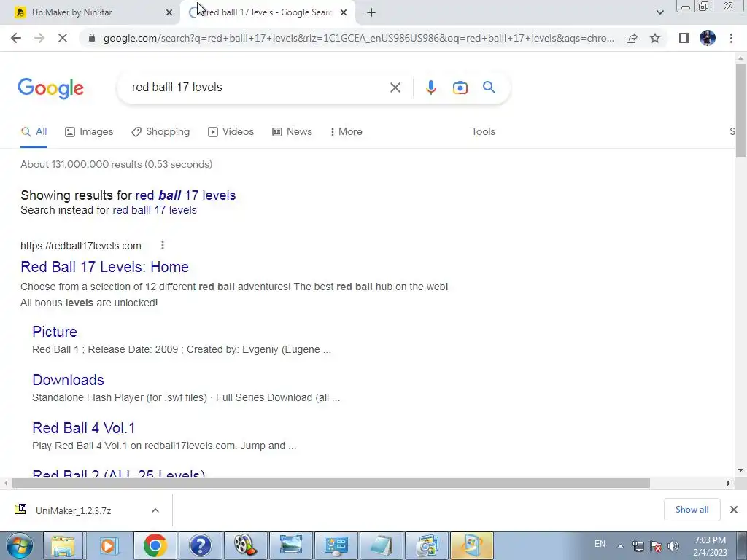This screenshot has width=747, height=560.
Task: Show all downloads
Action: (x=692, y=510)
